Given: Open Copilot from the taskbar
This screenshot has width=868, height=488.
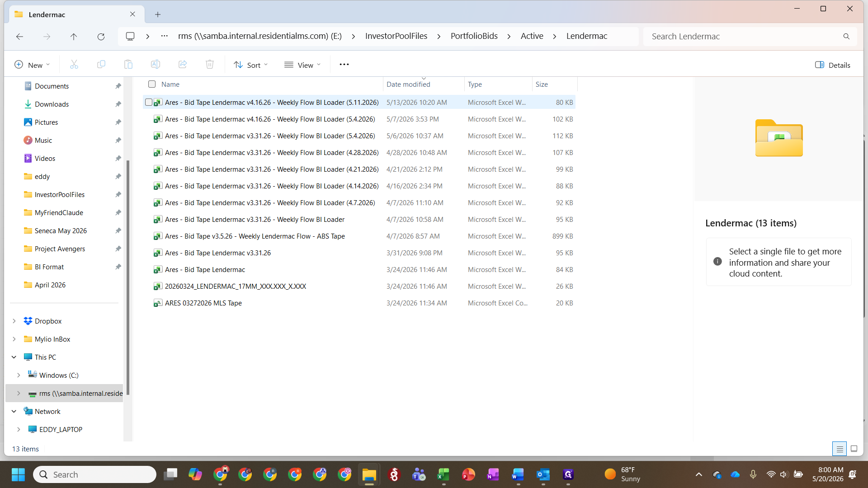Looking at the screenshot, I should (195, 474).
